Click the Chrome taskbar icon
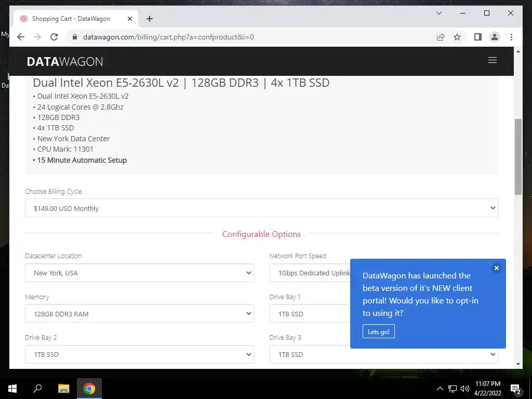The height and width of the screenshot is (399, 532). (89, 389)
